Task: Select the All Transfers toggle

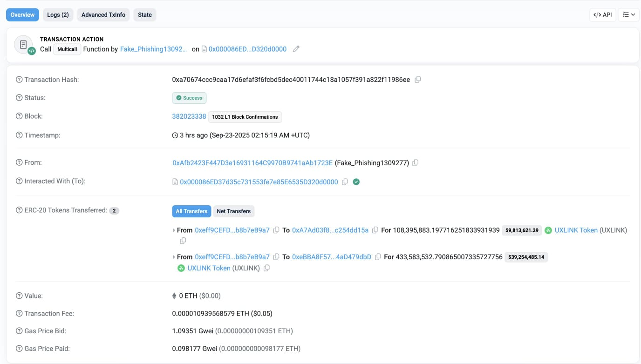Action: tap(191, 211)
